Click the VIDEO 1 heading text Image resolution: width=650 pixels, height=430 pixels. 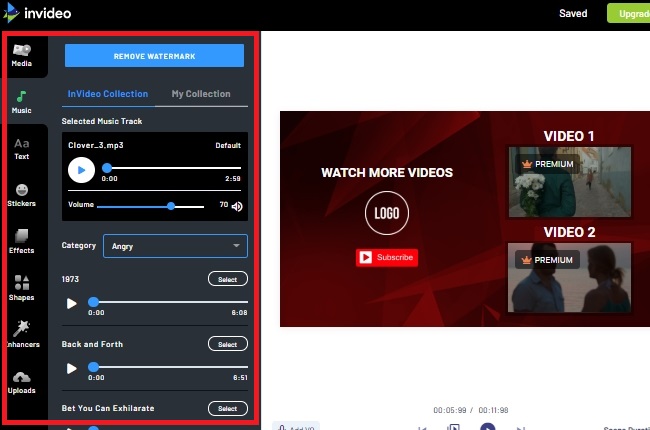[569, 136]
